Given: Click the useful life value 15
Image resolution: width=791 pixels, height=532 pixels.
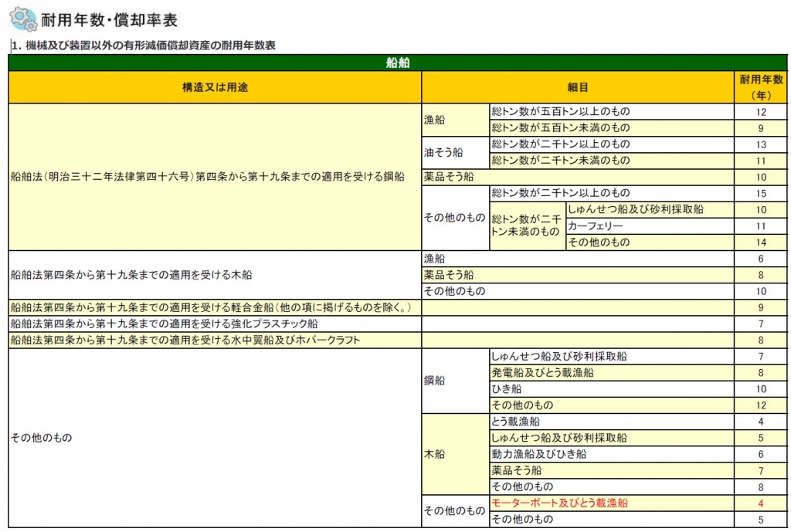Looking at the screenshot, I should point(760,193).
